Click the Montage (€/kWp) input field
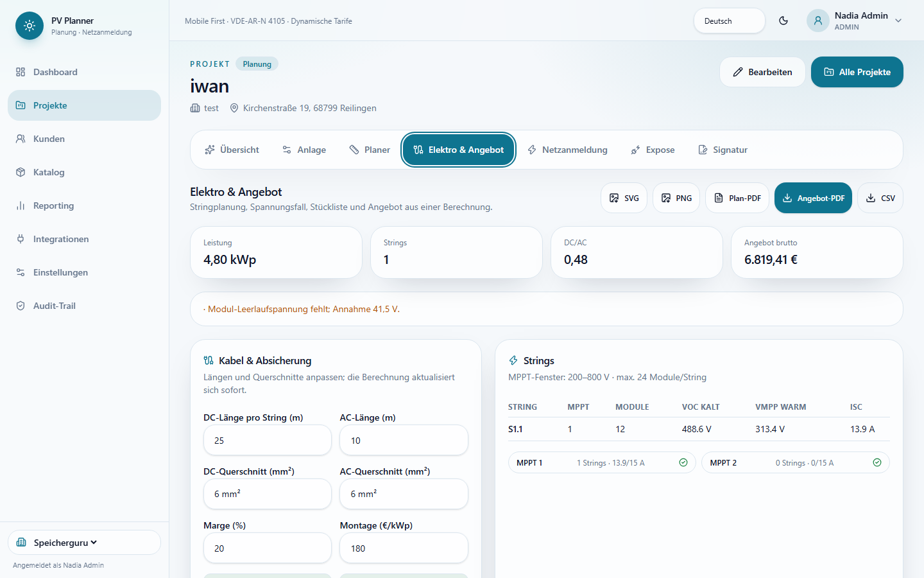This screenshot has width=924, height=578. pyautogui.click(x=404, y=548)
